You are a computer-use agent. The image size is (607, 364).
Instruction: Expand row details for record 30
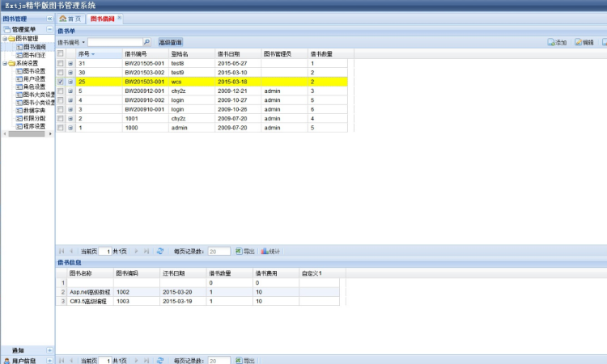click(70, 72)
